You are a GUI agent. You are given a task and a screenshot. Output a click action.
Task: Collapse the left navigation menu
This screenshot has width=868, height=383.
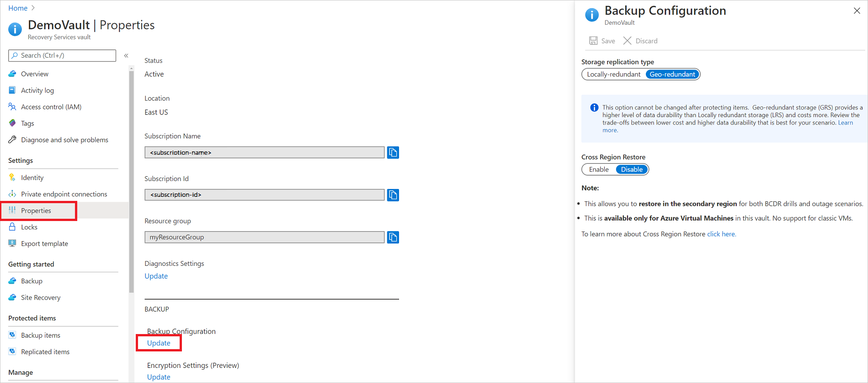[x=126, y=55]
